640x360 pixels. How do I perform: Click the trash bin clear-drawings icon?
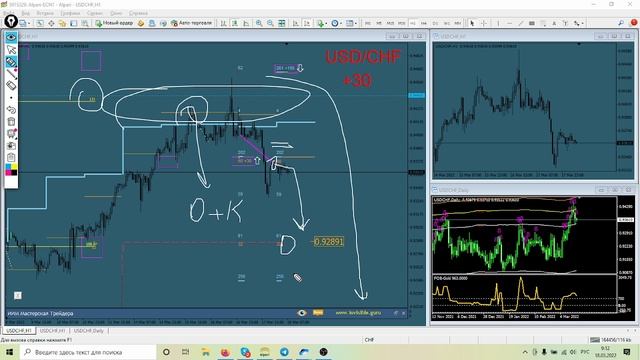(11, 121)
